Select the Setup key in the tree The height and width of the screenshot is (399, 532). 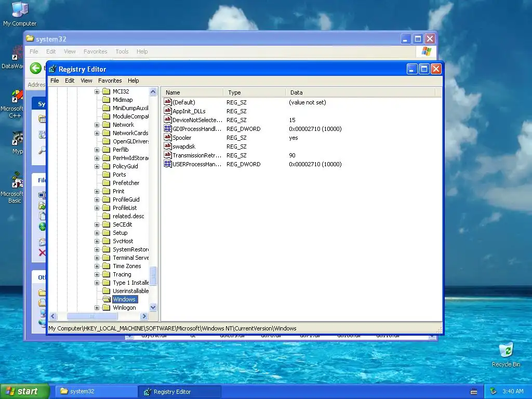coord(120,233)
